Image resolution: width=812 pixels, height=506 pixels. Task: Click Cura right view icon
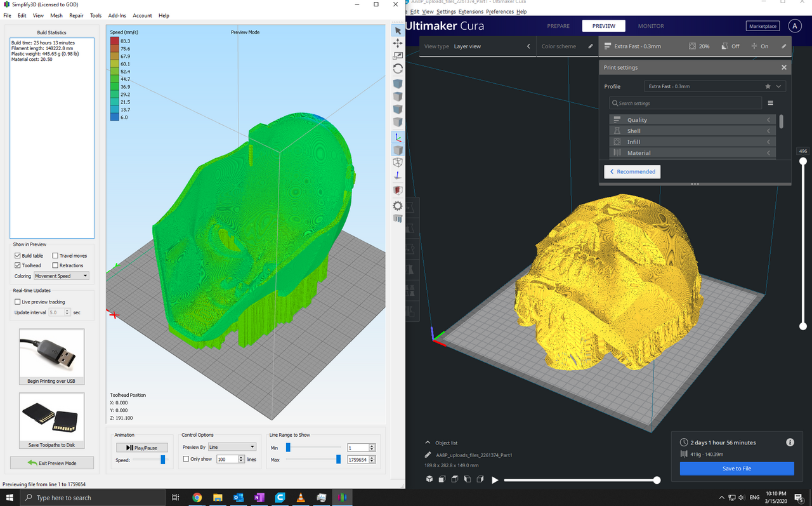tap(480, 479)
